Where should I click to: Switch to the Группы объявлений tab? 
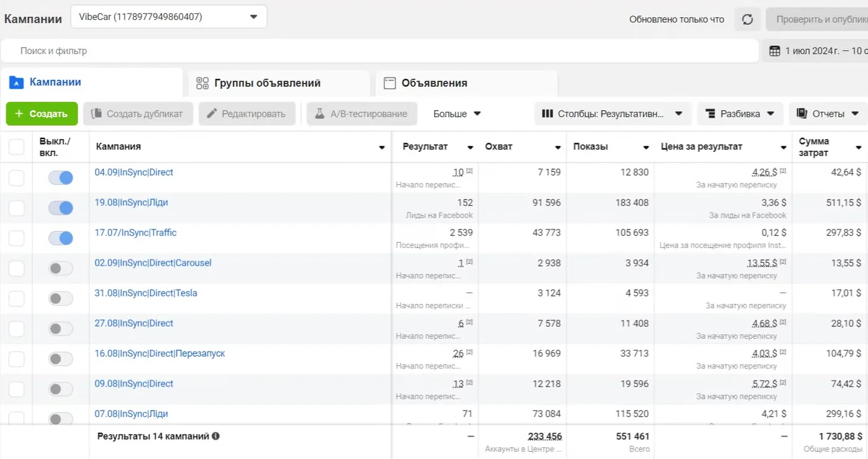279,83
